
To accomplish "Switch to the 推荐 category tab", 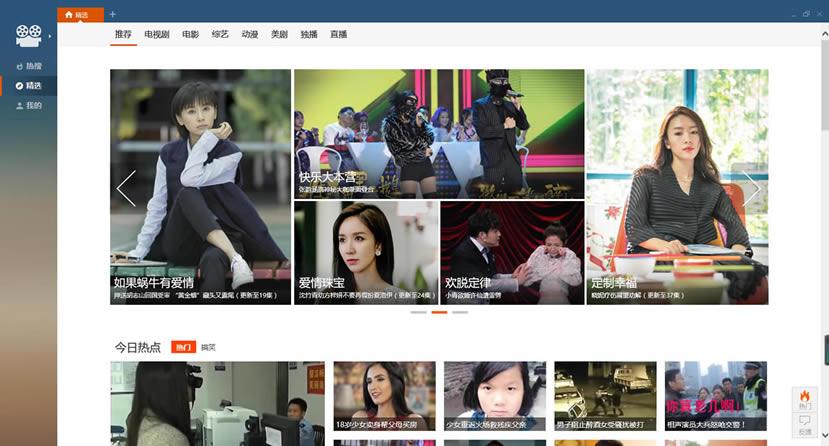I will [x=123, y=34].
